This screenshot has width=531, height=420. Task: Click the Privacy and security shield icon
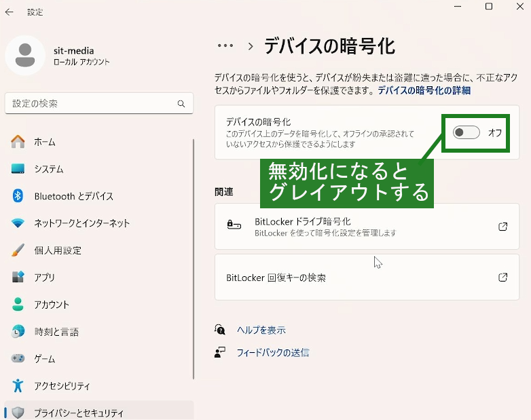pos(18,413)
